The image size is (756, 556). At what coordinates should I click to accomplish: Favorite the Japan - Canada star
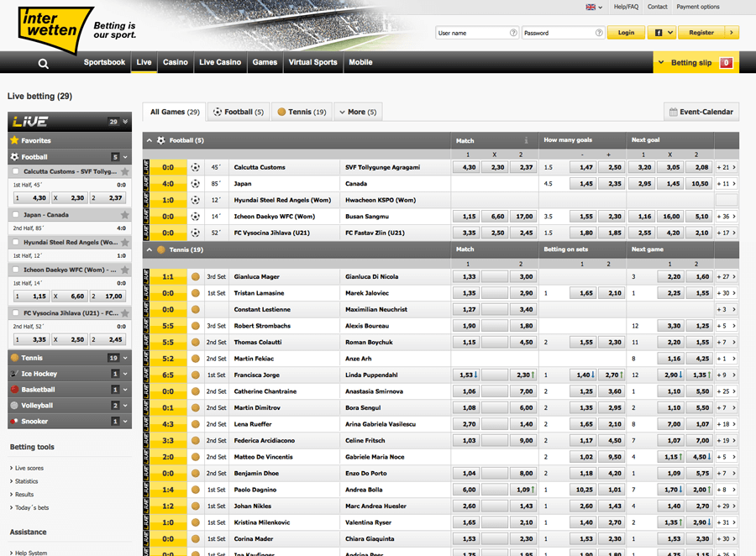[x=125, y=214]
